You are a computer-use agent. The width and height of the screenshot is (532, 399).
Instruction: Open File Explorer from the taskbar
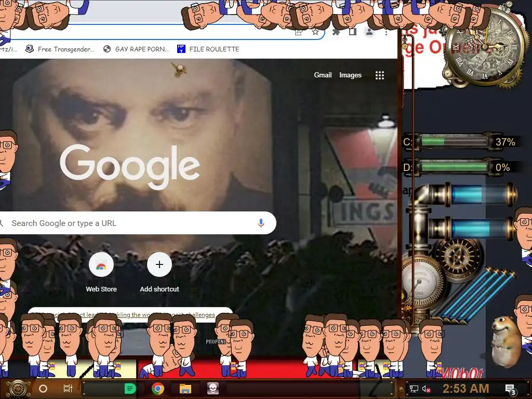pos(185,389)
